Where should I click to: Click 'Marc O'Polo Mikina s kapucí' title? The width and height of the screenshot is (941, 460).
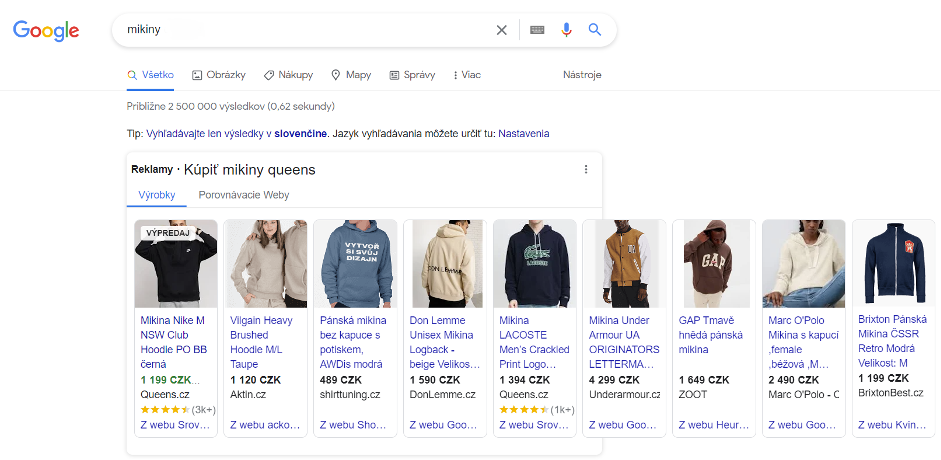tap(804, 342)
